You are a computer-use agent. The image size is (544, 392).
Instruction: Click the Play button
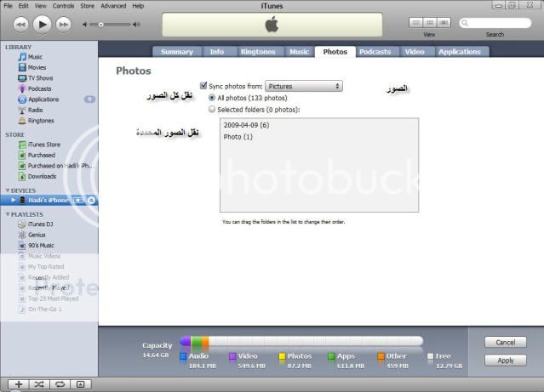click(42, 25)
